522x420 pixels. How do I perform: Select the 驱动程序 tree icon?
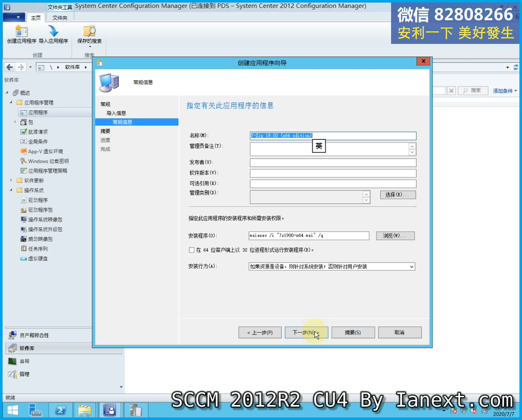pos(24,200)
